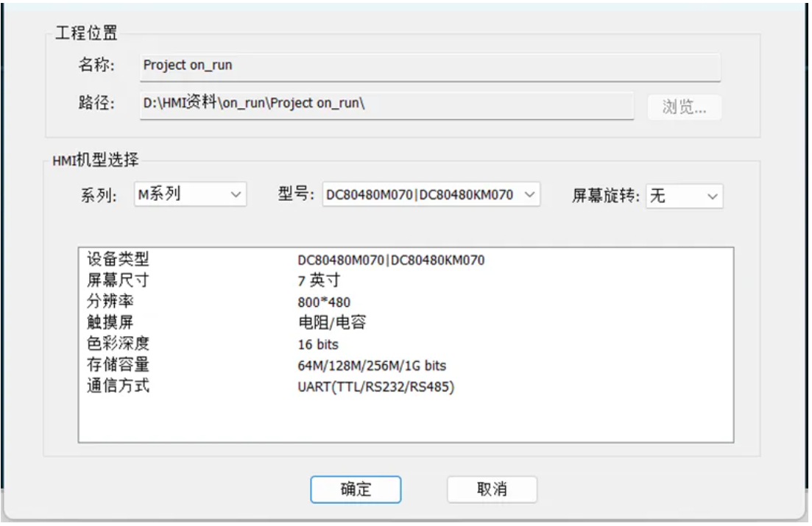This screenshot has height=526, width=812.
Task: Click the UART(TTL/RS232/RS485) communication value
Action: tap(376, 387)
